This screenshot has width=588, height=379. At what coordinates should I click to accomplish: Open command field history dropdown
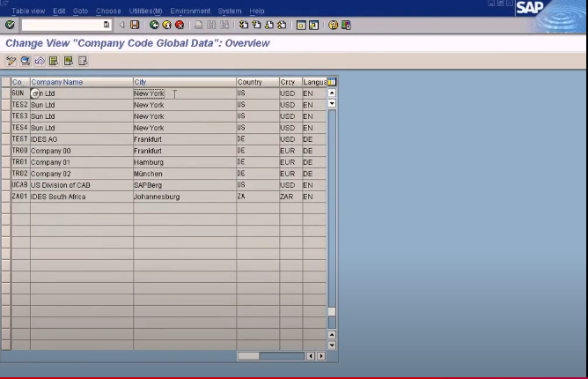click(107, 25)
